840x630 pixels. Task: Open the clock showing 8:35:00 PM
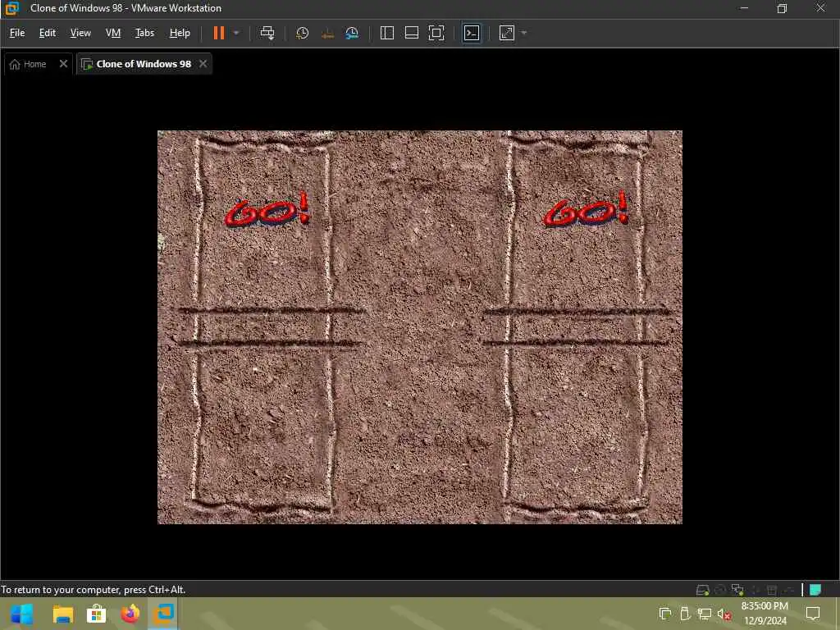[765, 614]
